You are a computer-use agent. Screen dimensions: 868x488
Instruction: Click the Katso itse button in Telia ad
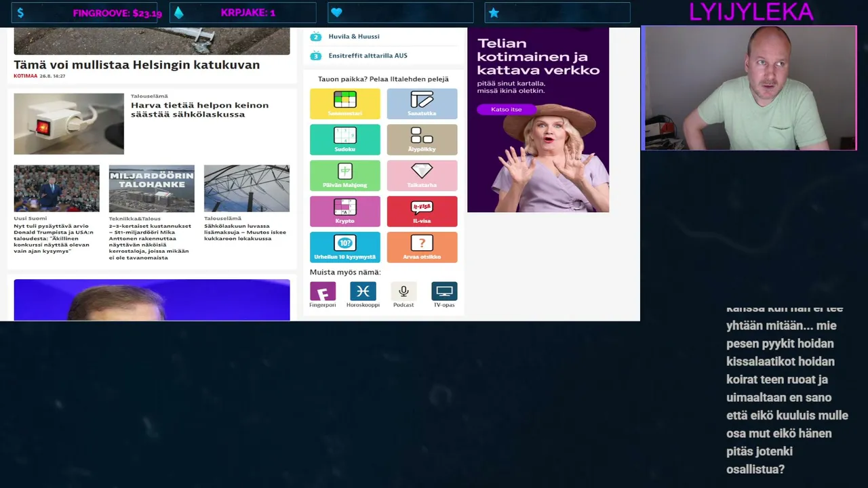coord(507,109)
